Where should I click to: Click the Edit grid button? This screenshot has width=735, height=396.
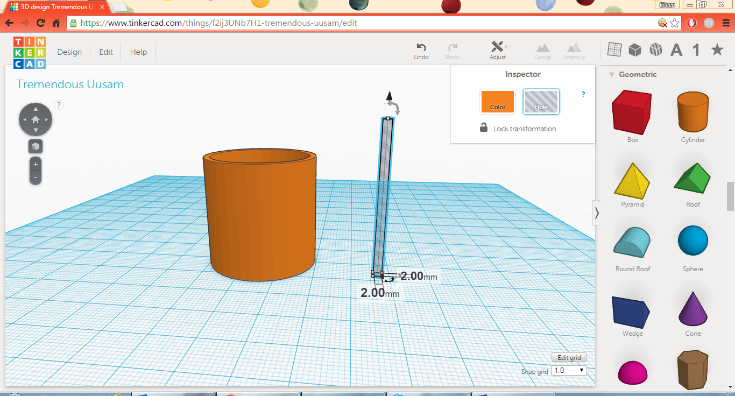[x=569, y=358]
